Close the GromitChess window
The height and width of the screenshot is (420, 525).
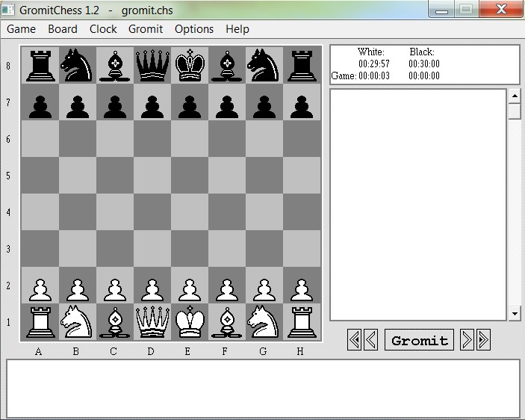501,9
